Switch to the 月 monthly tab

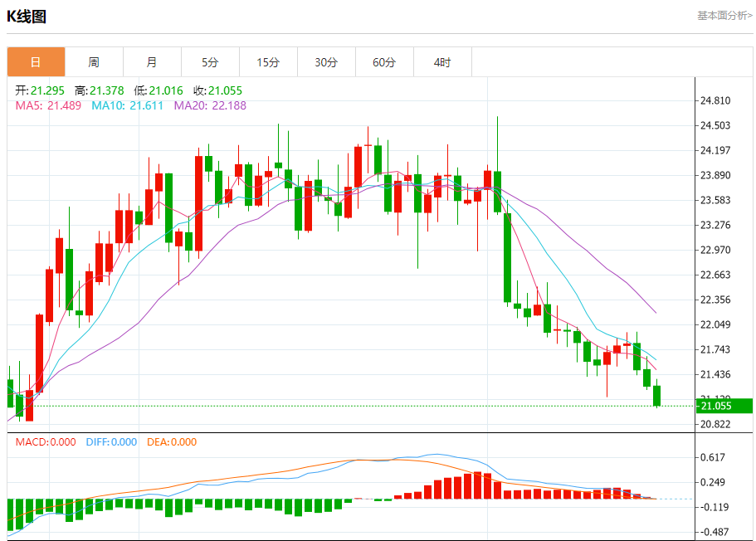pyautogui.click(x=152, y=61)
